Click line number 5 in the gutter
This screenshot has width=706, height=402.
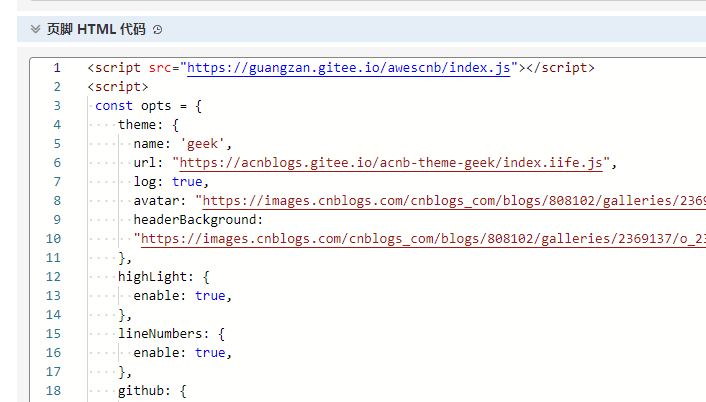[57, 144]
